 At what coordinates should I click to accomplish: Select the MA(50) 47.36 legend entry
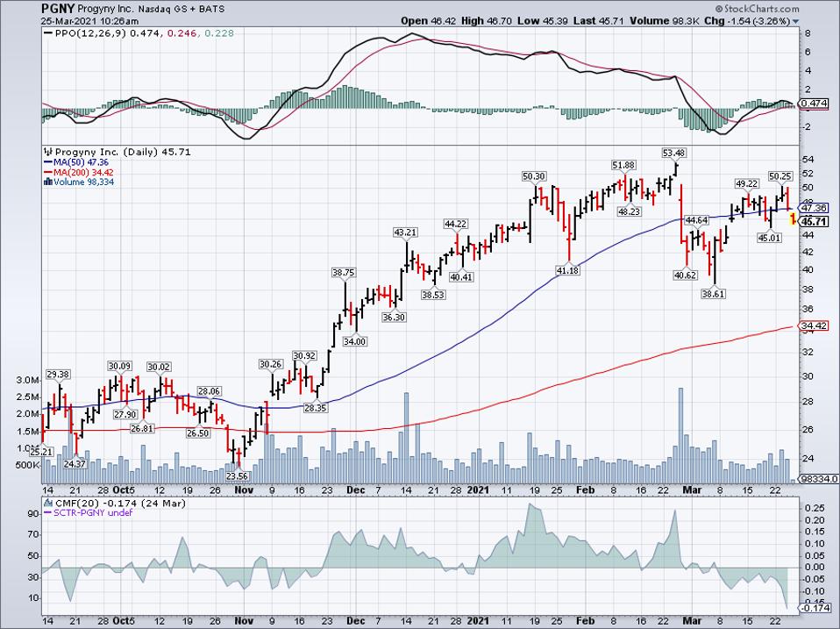76,162
